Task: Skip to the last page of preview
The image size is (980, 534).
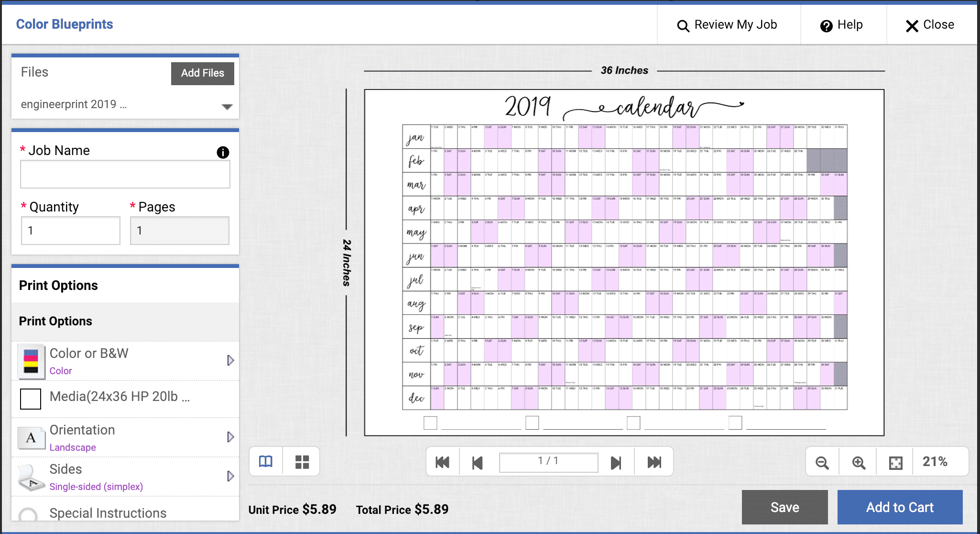Action: click(x=654, y=462)
